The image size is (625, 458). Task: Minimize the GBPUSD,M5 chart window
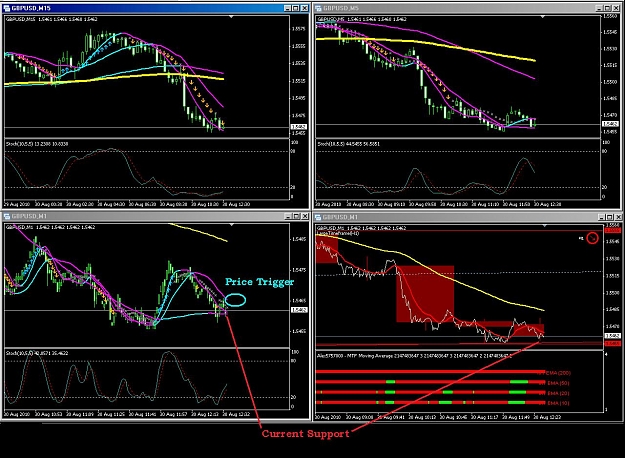click(599, 8)
